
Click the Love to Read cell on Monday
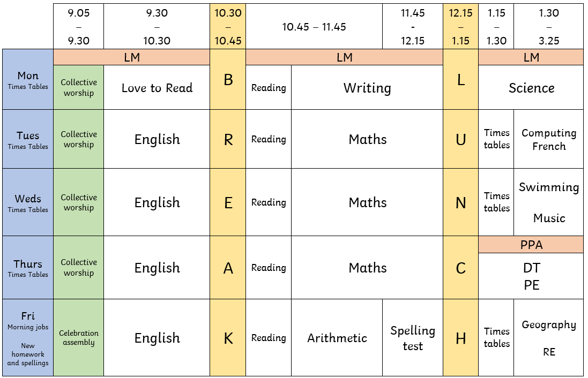tap(157, 87)
